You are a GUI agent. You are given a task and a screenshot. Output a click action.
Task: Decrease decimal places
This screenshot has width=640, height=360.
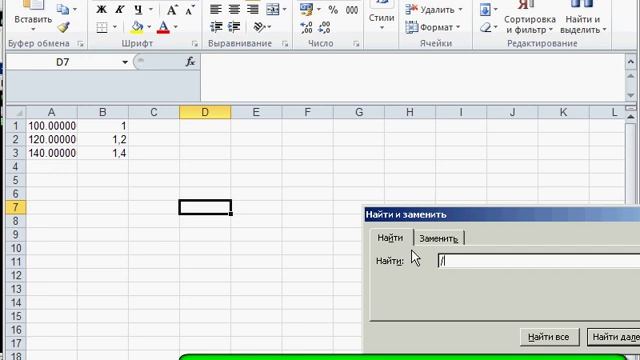(x=324, y=27)
